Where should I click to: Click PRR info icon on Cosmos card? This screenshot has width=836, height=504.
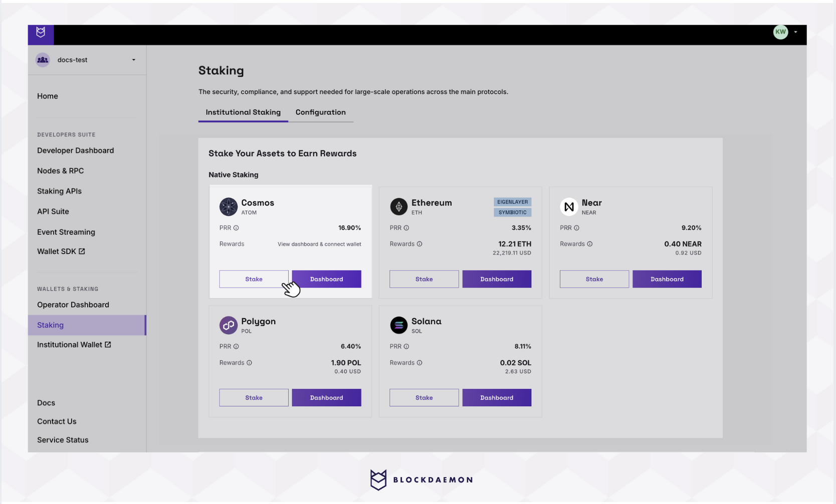coord(236,228)
